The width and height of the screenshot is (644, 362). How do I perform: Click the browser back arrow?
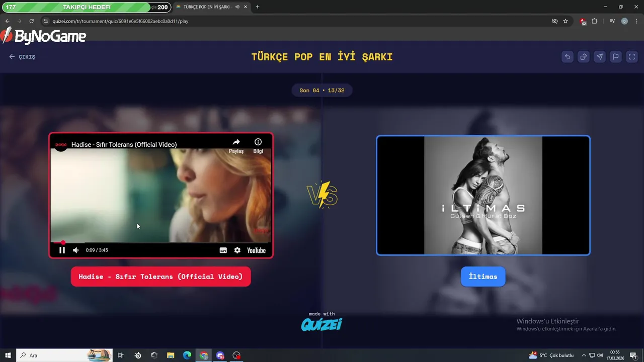8,21
